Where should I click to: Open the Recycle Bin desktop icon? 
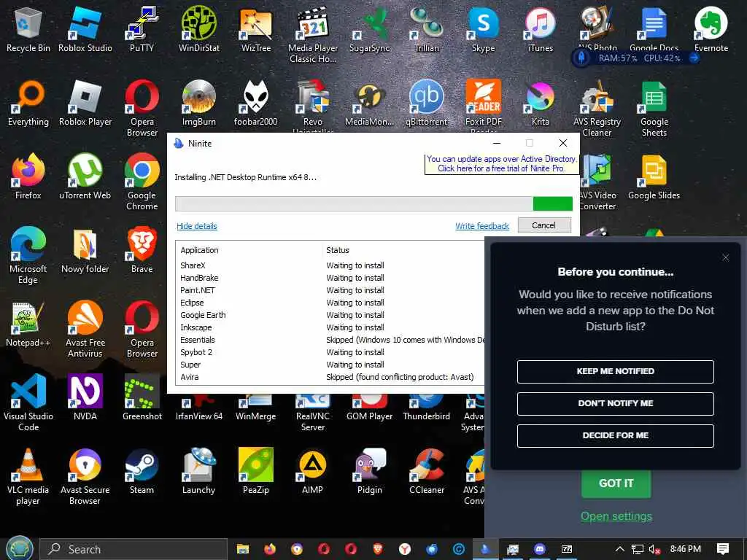click(28, 29)
